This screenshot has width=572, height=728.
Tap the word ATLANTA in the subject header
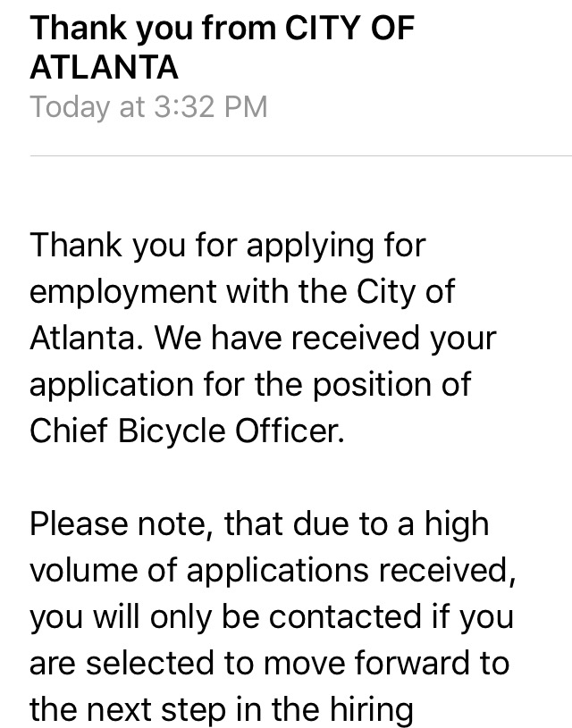point(104,67)
